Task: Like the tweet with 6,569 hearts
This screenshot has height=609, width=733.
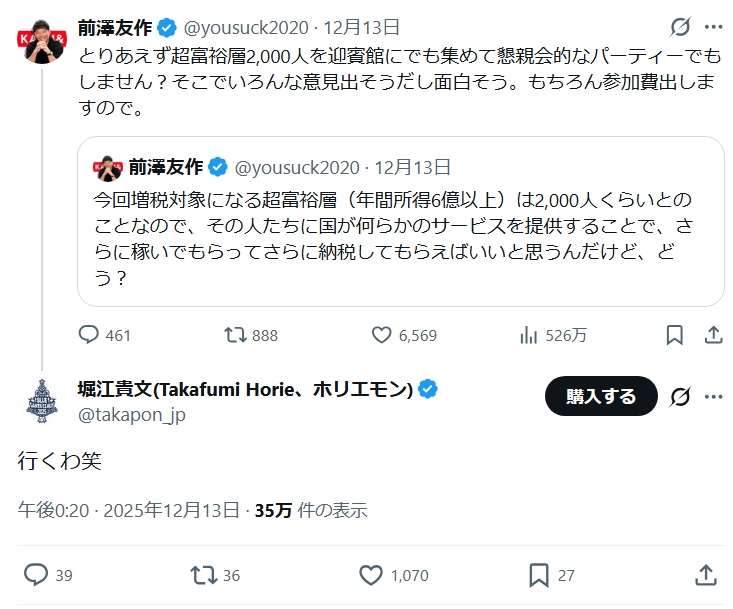Action: tap(381, 335)
